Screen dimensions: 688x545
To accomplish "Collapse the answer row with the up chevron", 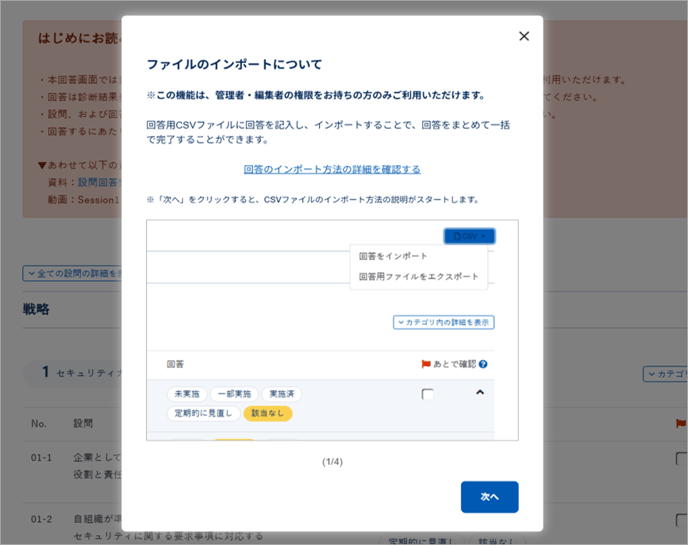I will [480, 393].
